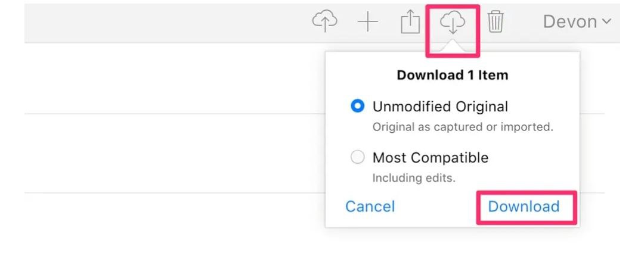Click the 'Original as captured or imported' text
The height and width of the screenshot is (268, 644).
[463, 127]
